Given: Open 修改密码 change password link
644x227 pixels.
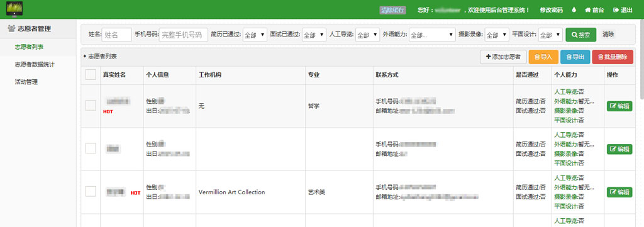Looking at the screenshot, I should click(551, 10).
